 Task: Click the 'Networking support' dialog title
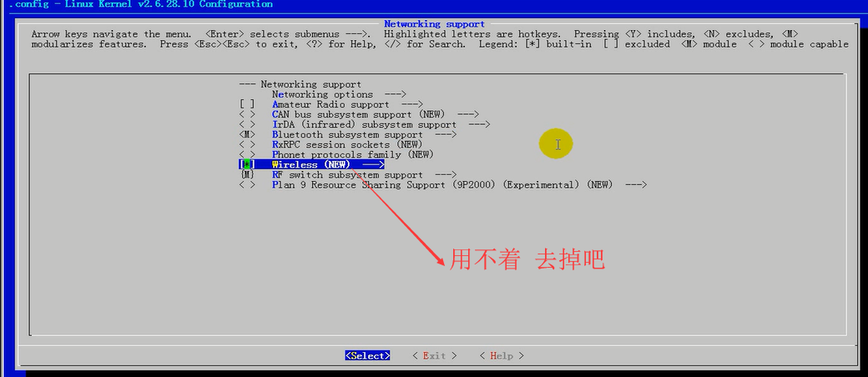tap(435, 24)
